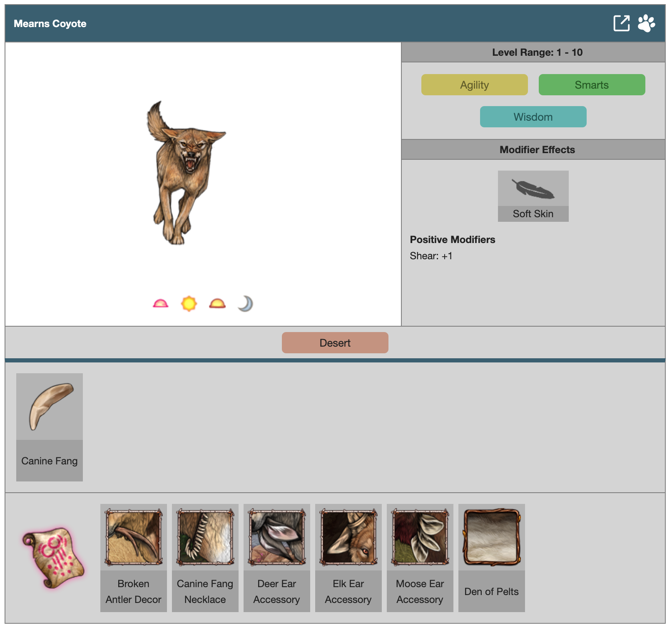The image size is (672, 630).
Task: Click the daytime sun icon
Action: tap(189, 304)
